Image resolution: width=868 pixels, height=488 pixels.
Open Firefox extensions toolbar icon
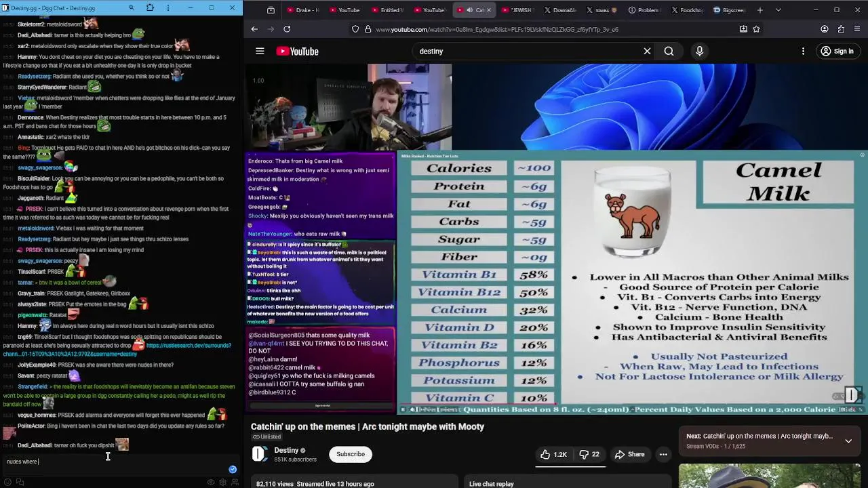tap(841, 29)
